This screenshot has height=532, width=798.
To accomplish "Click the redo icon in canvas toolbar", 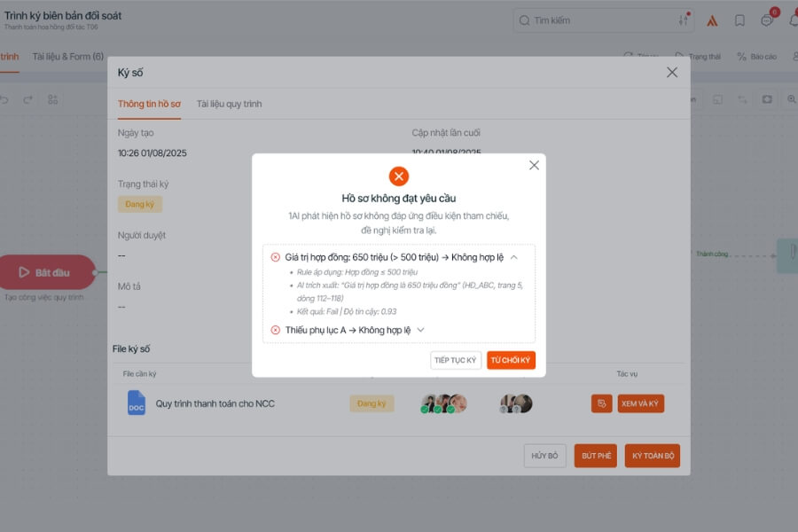I will pos(28,99).
